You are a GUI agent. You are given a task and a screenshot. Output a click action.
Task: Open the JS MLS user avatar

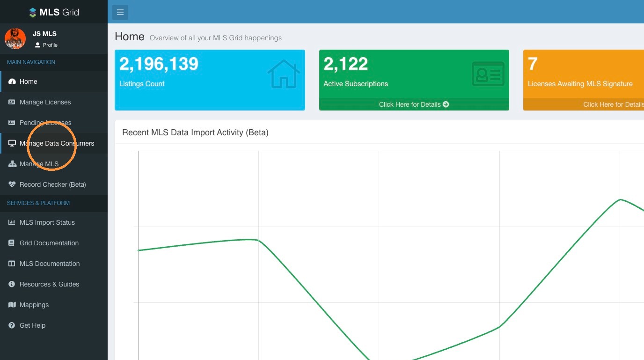pyautogui.click(x=15, y=38)
